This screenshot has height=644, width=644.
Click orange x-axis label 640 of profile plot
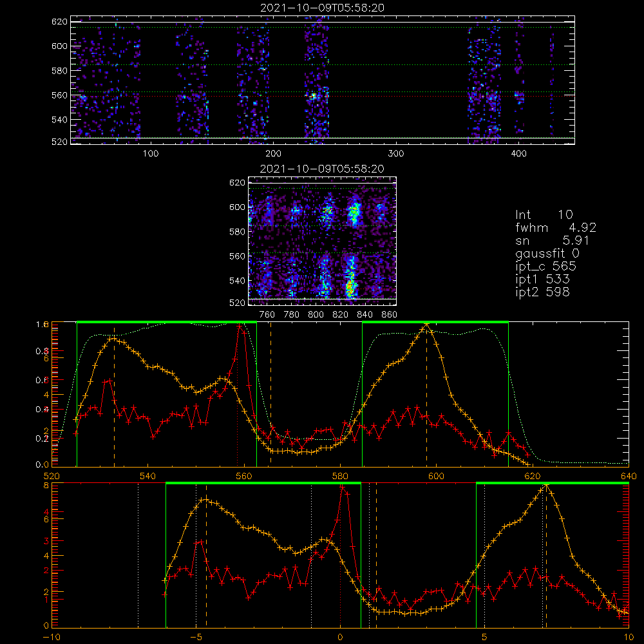629,477
